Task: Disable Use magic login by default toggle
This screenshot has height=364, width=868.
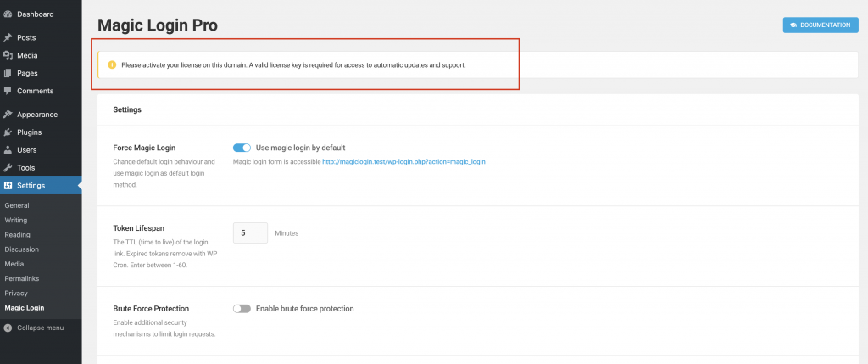Action: point(242,148)
